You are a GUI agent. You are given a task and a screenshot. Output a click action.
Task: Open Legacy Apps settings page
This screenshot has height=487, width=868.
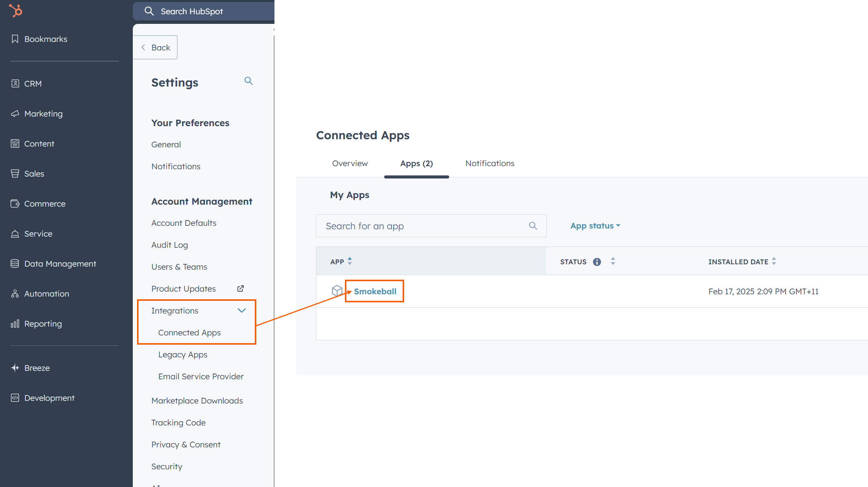click(182, 354)
